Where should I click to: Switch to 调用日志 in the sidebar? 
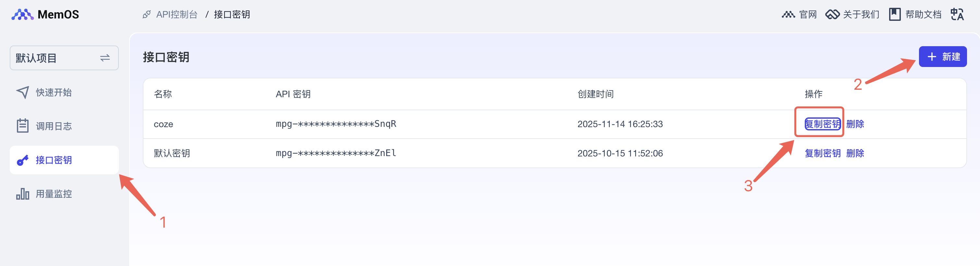click(x=53, y=126)
